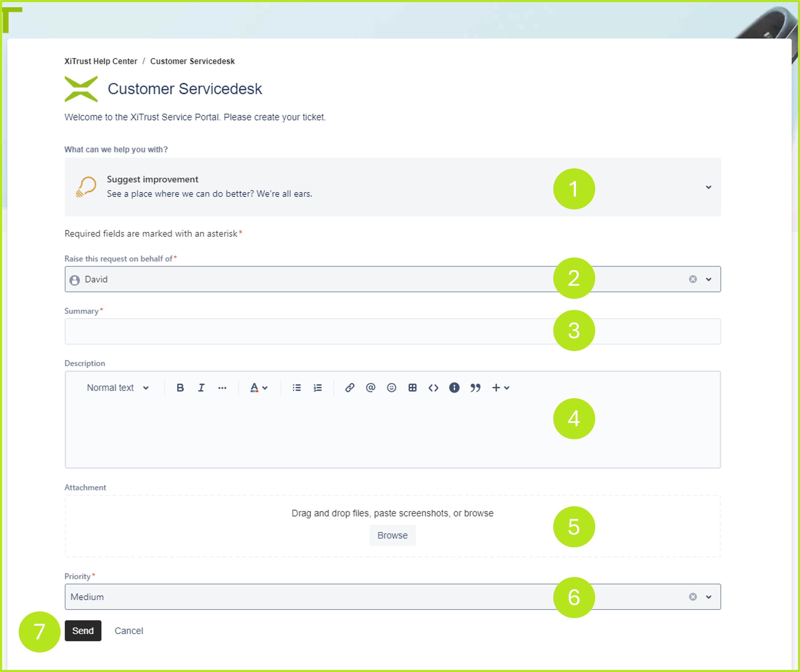
Task: Insert a code snippet block
Action: (x=433, y=388)
